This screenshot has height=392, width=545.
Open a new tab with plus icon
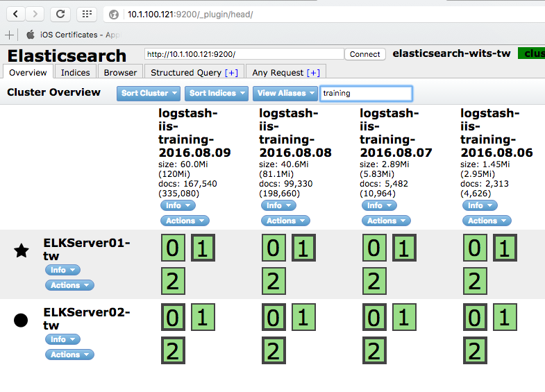click(10, 35)
